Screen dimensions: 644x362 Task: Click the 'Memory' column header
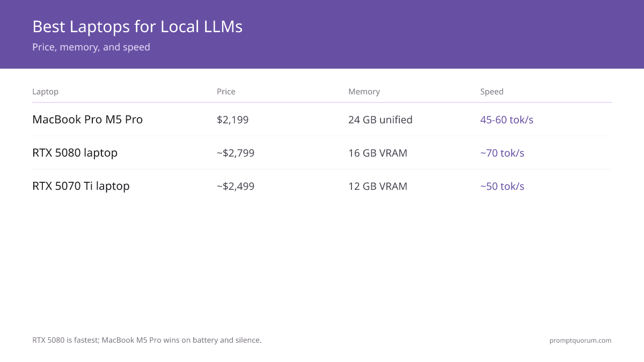tap(364, 92)
